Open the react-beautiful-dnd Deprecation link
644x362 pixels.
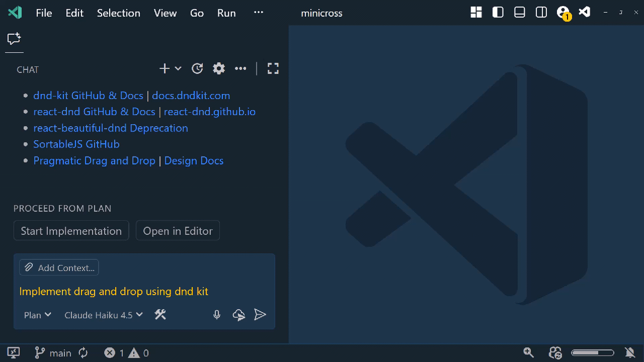[x=110, y=128]
